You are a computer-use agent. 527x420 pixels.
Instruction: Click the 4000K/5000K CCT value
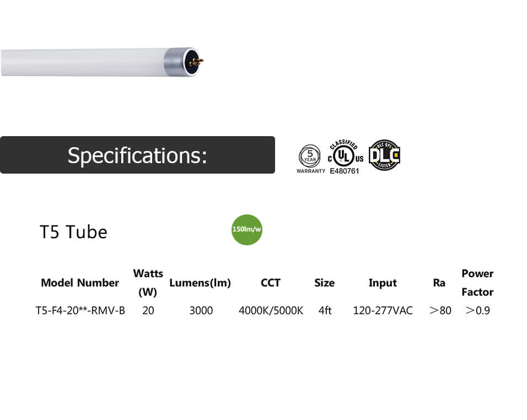point(271,310)
